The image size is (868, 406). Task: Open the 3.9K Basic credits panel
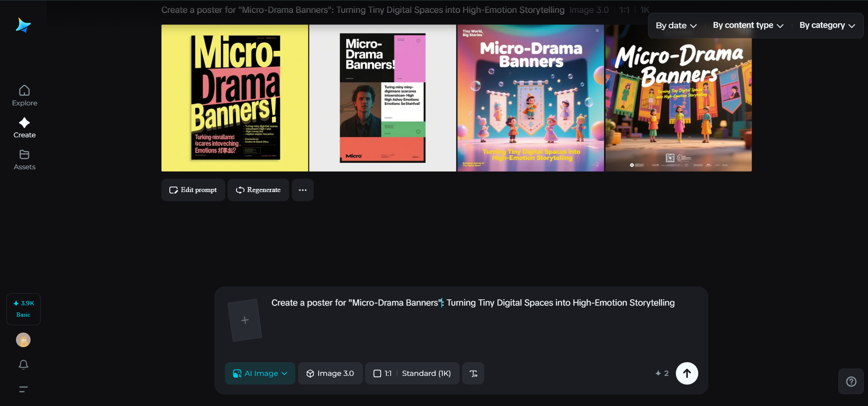[x=23, y=309]
